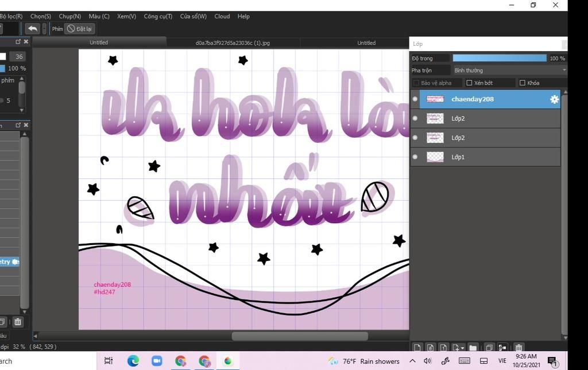Show hidden system tray icons

point(412,361)
